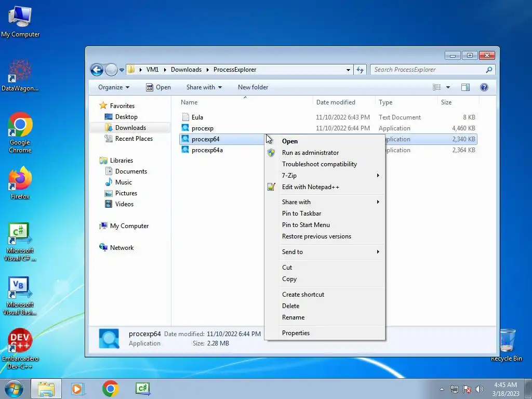Click the network tray icon
Image resolution: width=532 pixels, height=399 pixels.
pos(454,389)
